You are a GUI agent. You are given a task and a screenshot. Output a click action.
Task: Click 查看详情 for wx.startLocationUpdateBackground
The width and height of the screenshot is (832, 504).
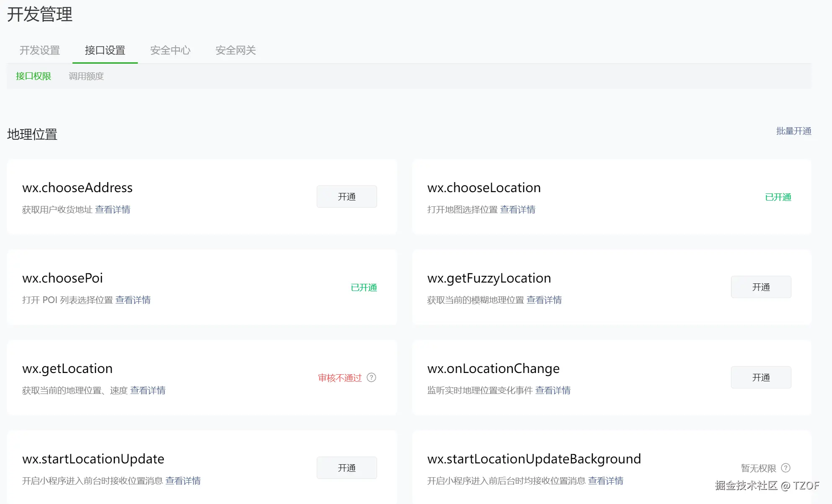pos(606,481)
